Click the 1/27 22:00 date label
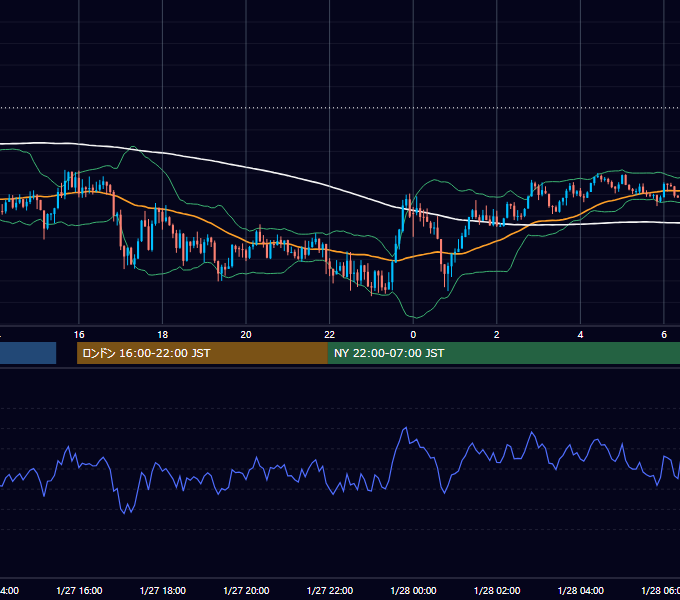Image resolution: width=680 pixels, height=600 pixels. [330, 591]
